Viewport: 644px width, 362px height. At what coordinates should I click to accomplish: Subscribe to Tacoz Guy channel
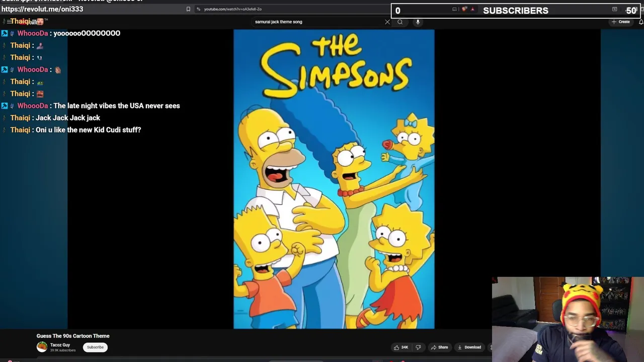[x=95, y=347]
